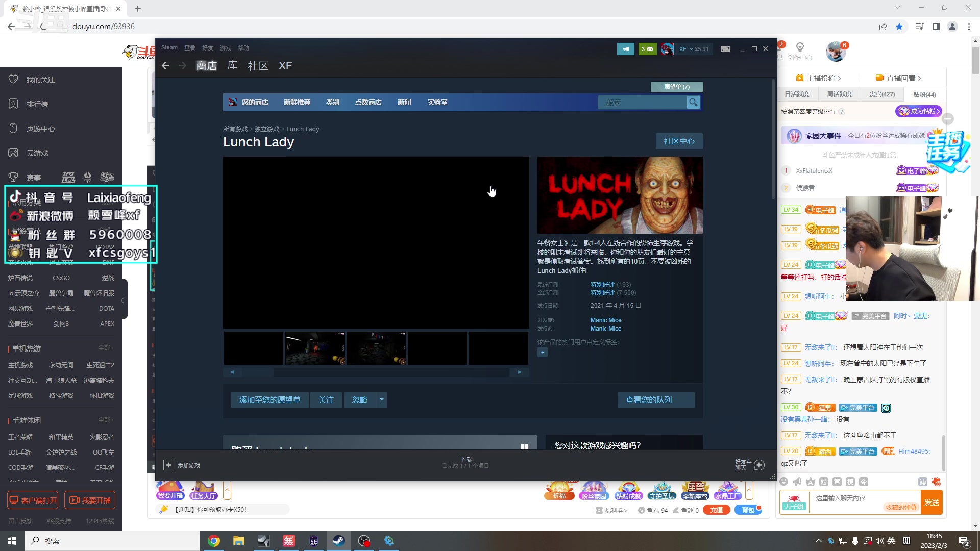This screenshot has height=551, width=980.
Task: Send the chat message with 发送
Action: pos(932,503)
